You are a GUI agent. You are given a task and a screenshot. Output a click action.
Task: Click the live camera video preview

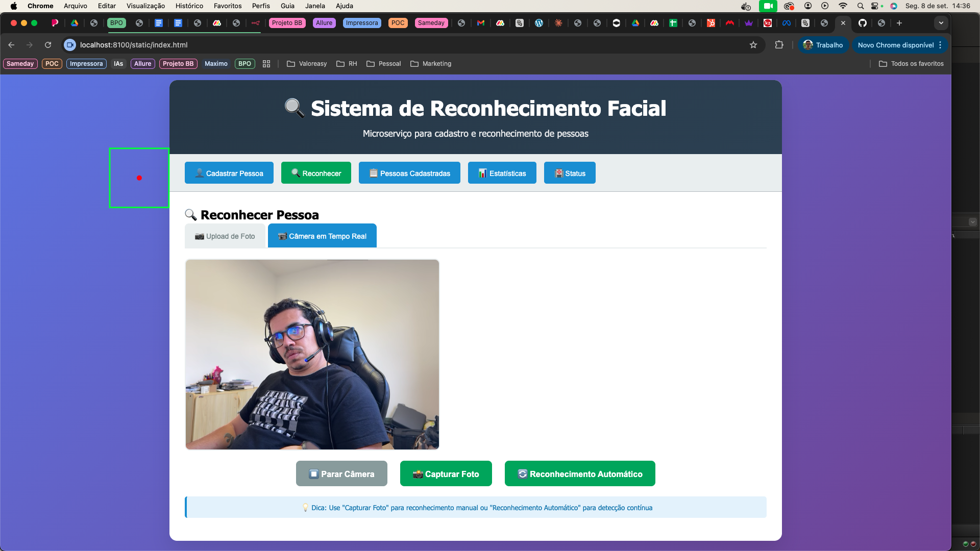(x=312, y=355)
